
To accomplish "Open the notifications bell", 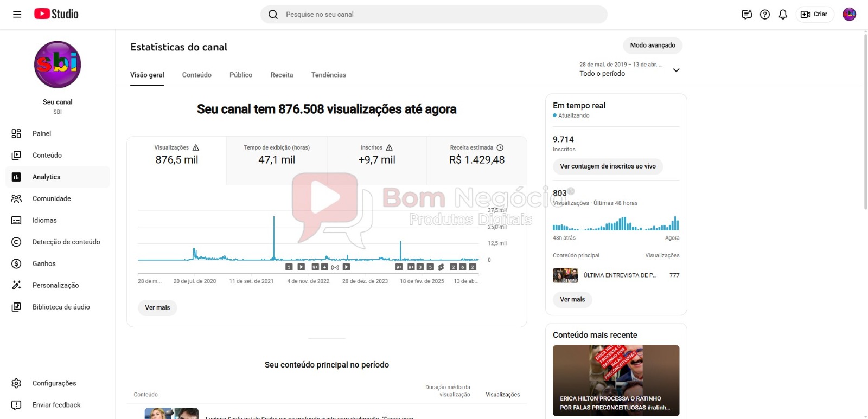I will pos(783,15).
